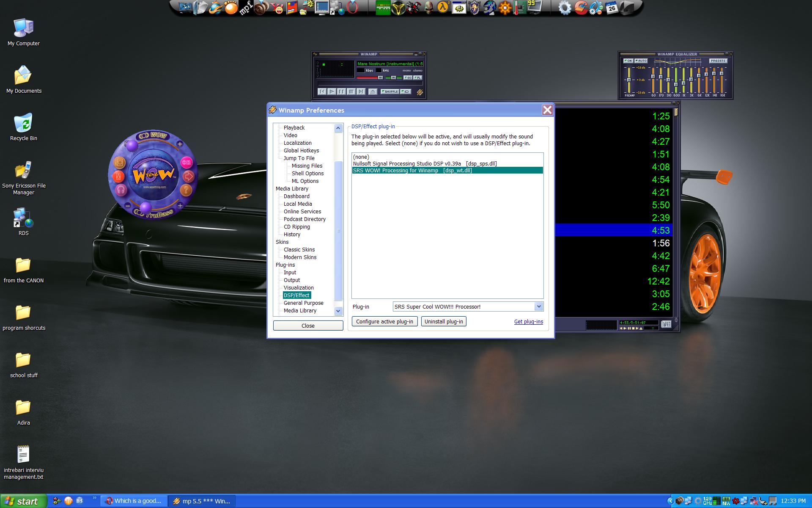The image size is (812, 508).
Task: Open the mpf icon in the top dock
Action: (246, 8)
